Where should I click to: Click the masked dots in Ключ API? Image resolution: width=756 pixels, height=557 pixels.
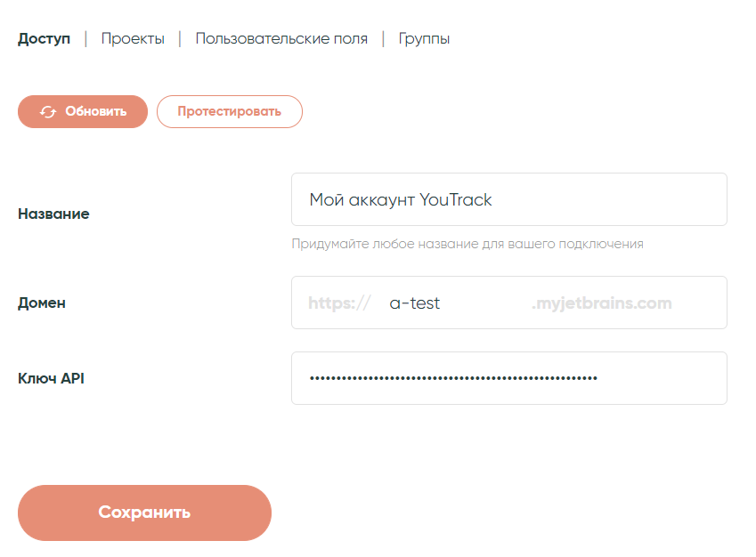tap(453, 378)
